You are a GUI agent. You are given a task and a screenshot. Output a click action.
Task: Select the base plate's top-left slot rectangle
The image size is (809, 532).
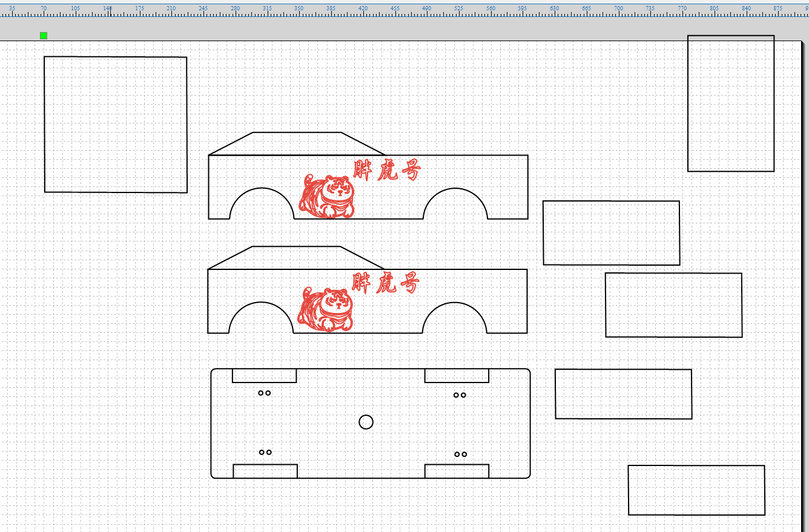(265, 376)
